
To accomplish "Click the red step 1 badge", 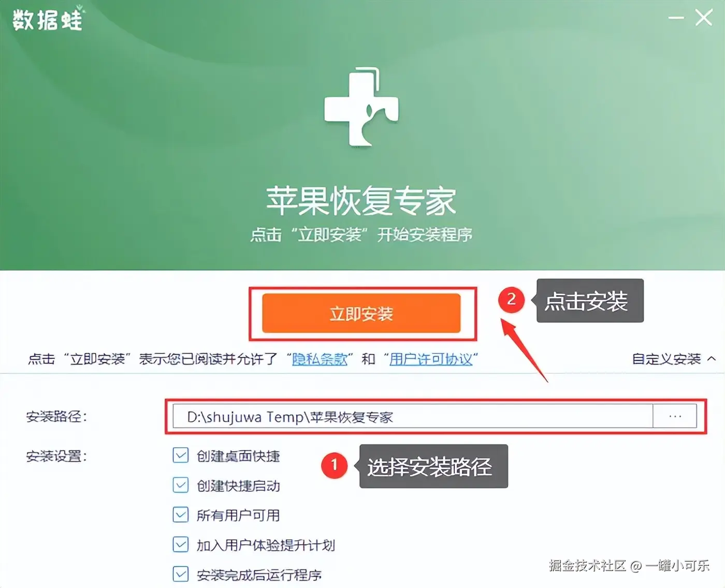I will [334, 465].
